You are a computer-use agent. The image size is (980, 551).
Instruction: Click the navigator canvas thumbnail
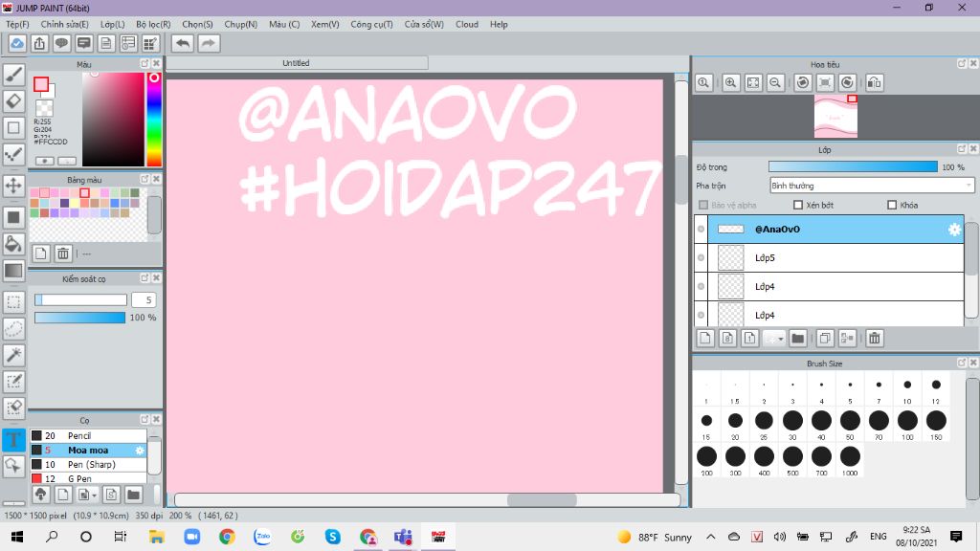835,116
